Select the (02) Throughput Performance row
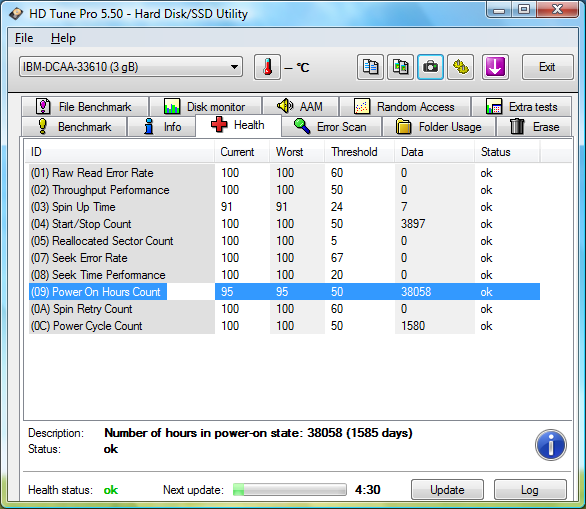586x509 pixels. pos(284,190)
